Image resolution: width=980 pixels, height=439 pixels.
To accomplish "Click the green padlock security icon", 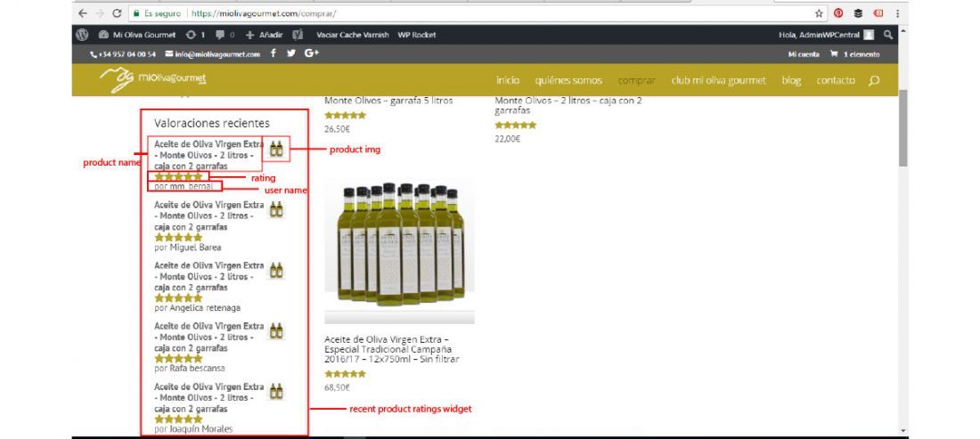I will click(x=135, y=13).
